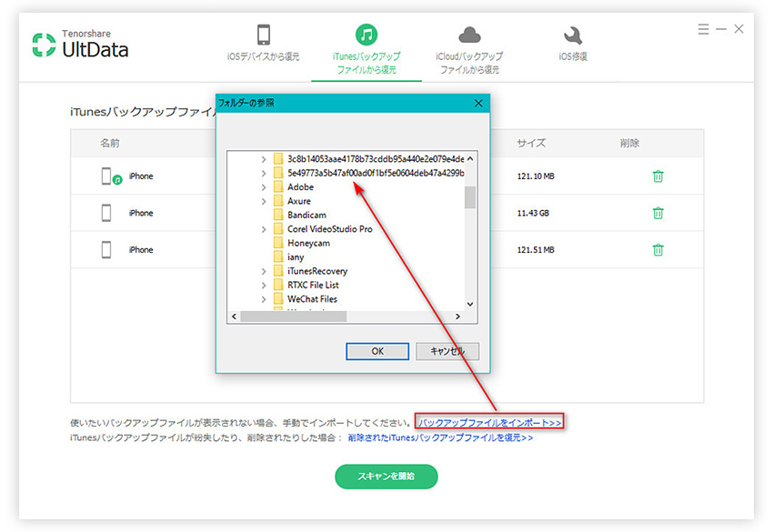Click phone icon of 121.51 MB backup
This screenshot has height=532, width=773.
[x=106, y=250]
